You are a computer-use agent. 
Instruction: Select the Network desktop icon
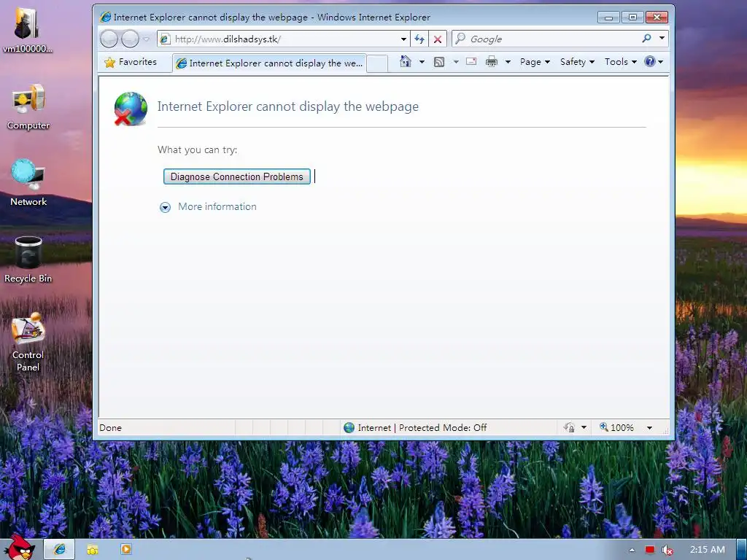[28, 183]
